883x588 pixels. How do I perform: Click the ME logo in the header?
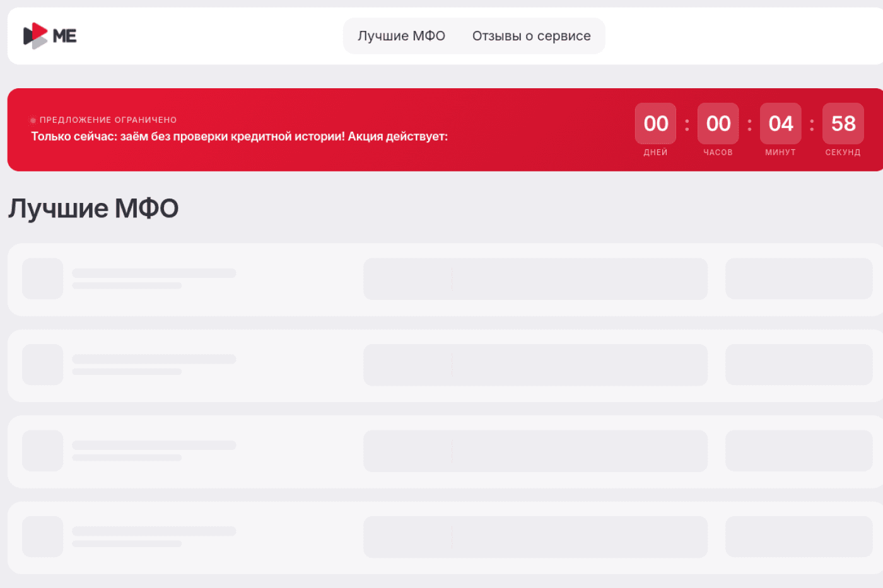[x=50, y=36]
